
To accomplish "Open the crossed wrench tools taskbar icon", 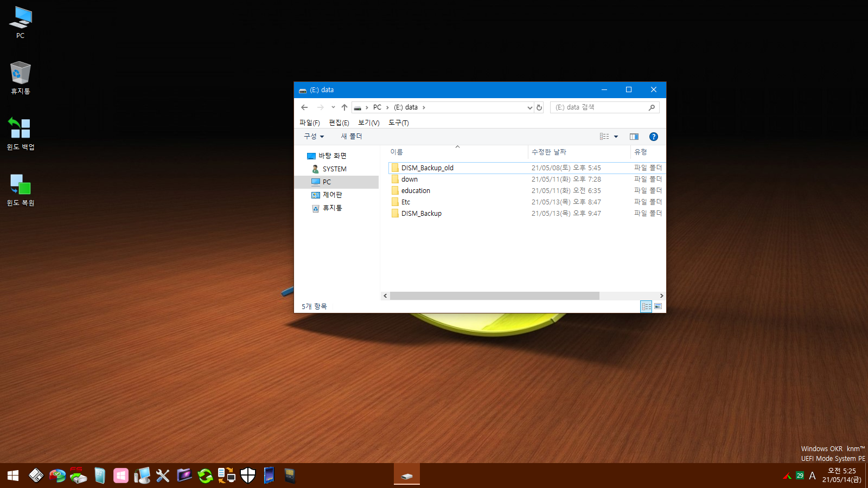I will (x=163, y=476).
